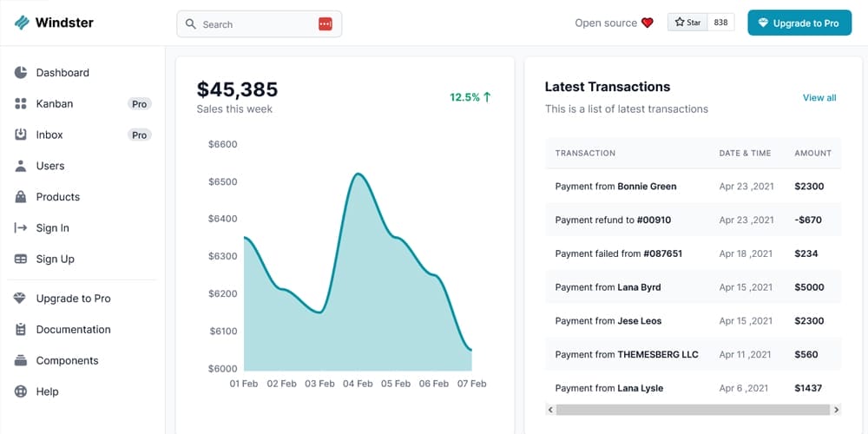
Task: Click the Users person icon
Action: point(21,166)
